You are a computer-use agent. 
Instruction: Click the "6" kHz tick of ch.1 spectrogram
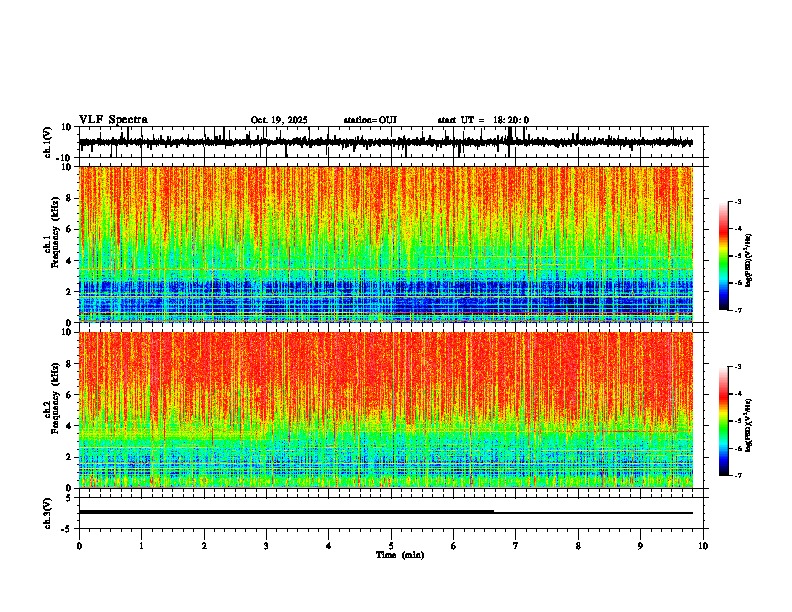click(69, 229)
